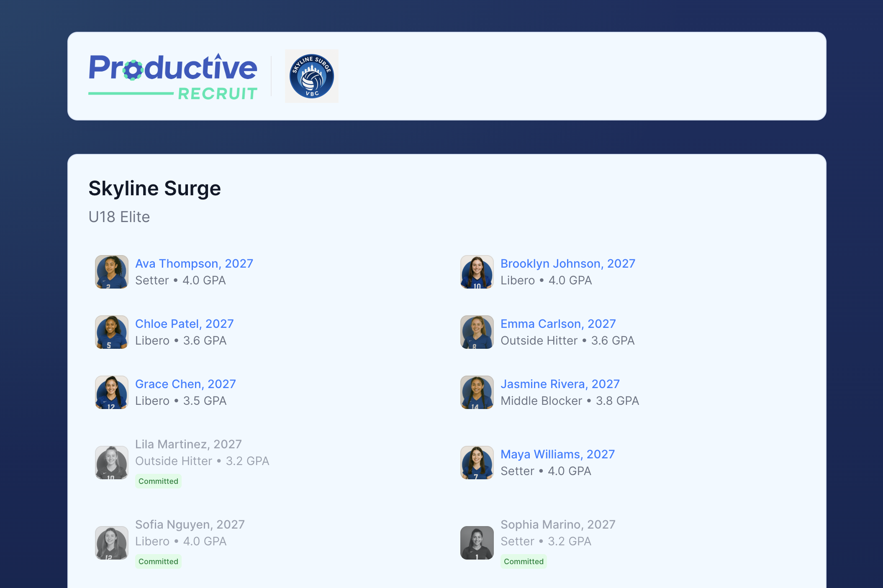This screenshot has width=883, height=588.
Task: Select Grace Chen's headshot thumbnail
Action: 111,392
